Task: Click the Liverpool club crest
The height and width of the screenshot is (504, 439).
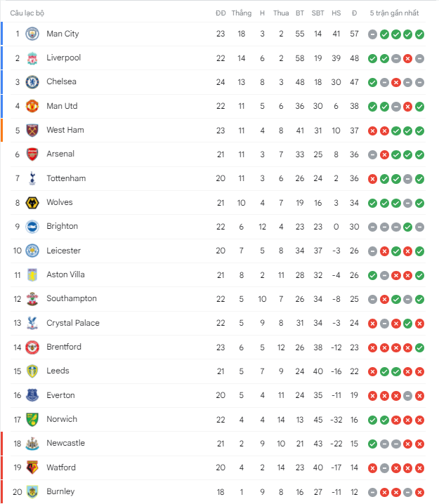Action: (x=32, y=58)
